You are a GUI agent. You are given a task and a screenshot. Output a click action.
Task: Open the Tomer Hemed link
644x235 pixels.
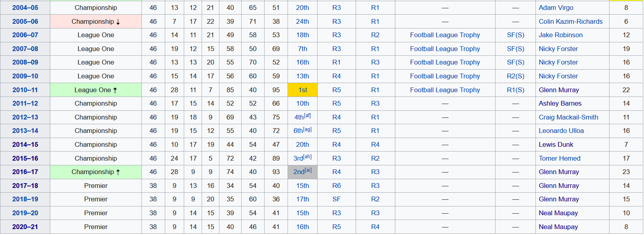pyautogui.click(x=560, y=158)
